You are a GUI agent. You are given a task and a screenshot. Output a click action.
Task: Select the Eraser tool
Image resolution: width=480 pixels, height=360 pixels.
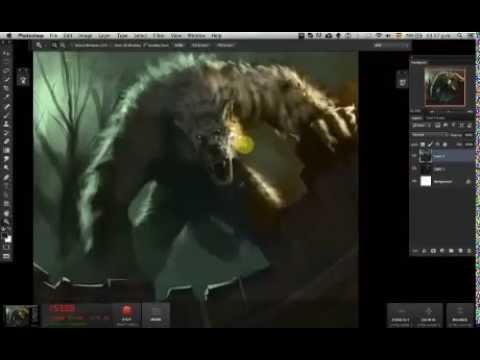pos(6,141)
